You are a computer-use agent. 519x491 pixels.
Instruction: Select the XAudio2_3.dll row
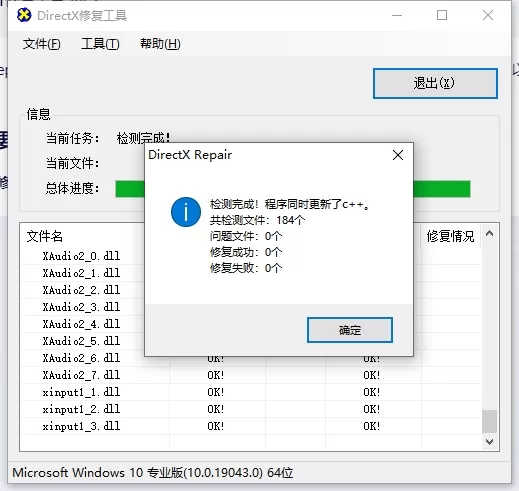(x=250, y=307)
